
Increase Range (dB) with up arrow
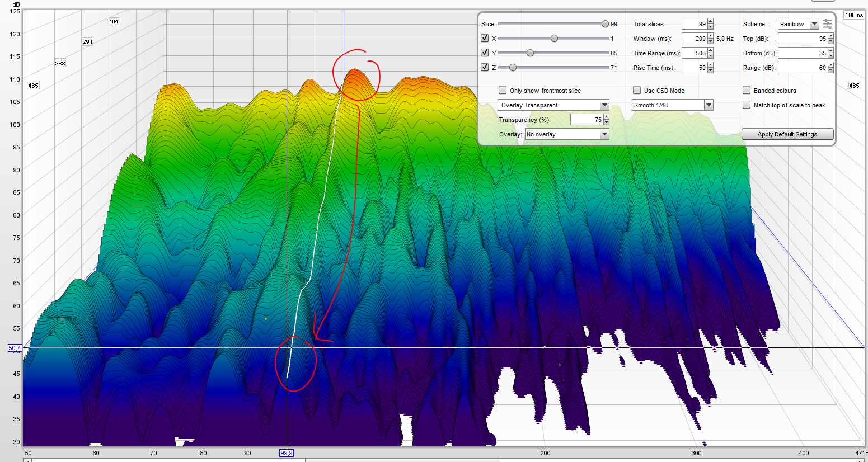[x=831, y=65]
